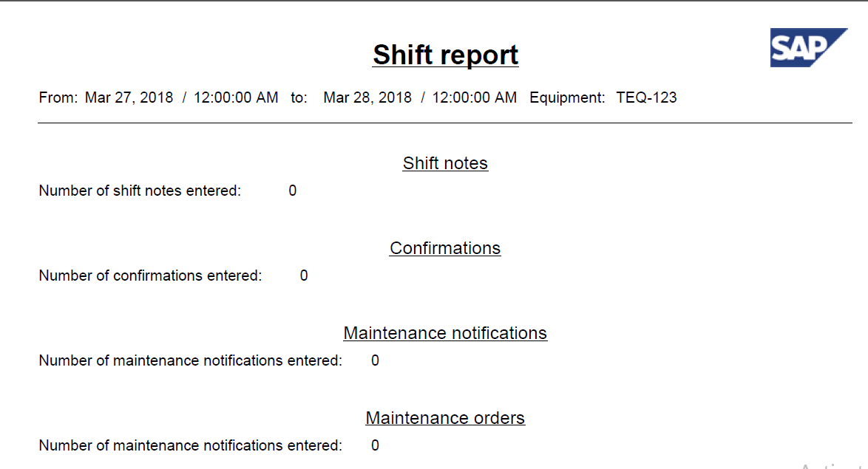This screenshot has height=469, width=868.
Task: Click the Number of confirmations entered label
Action: [150, 275]
